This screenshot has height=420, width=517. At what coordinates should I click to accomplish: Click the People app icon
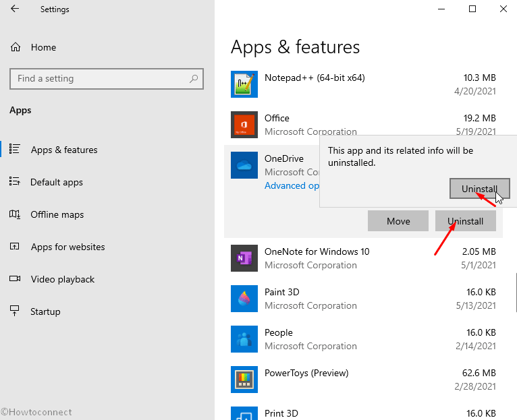pyautogui.click(x=244, y=339)
